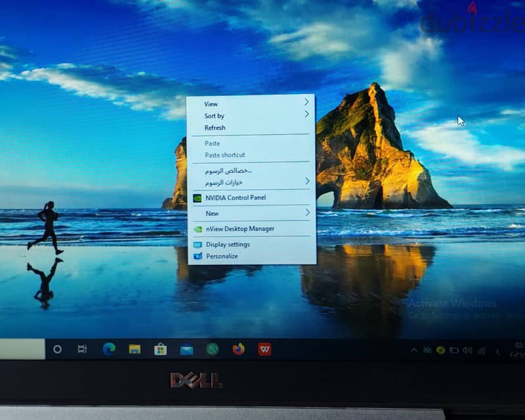Open Display settings

point(251,244)
